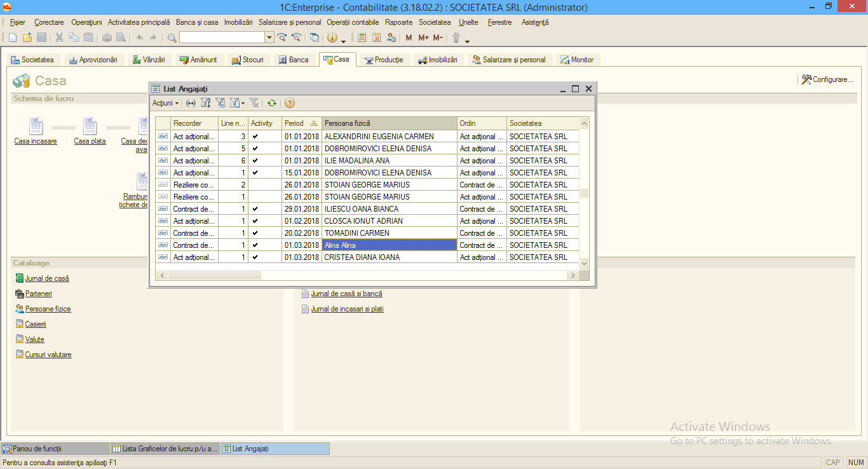This screenshot has width=868, height=469.
Task: Click the M+ memory add button
Action: (x=424, y=37)
